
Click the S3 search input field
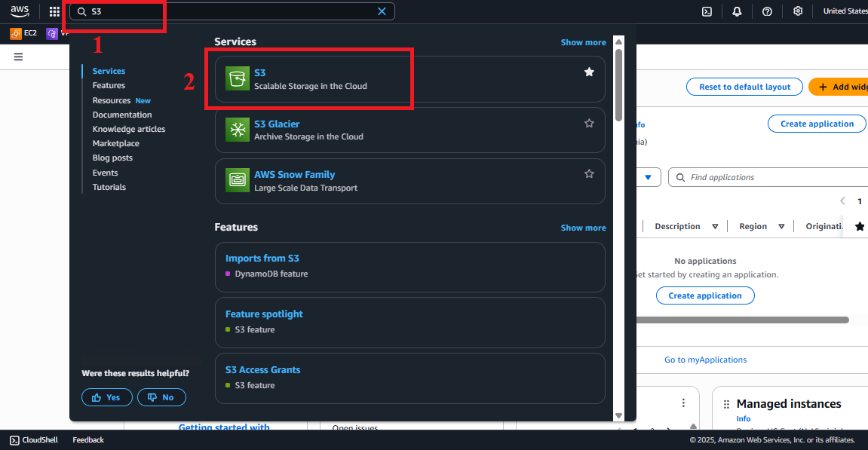(x=232, y=11)
